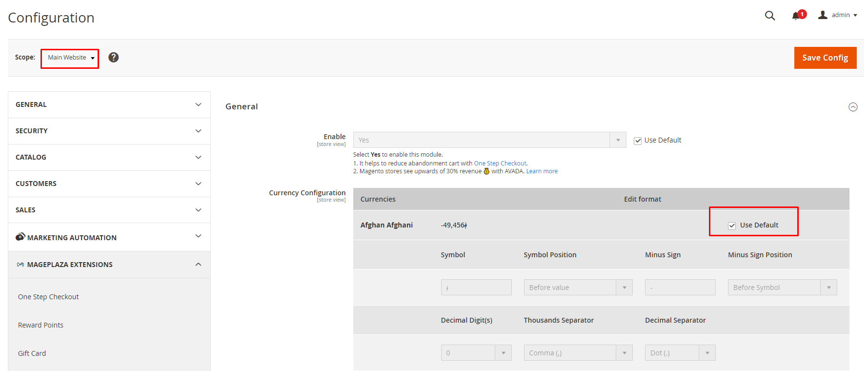
Task: Select Reward Points in the sidebar
Action: point(40,325)
